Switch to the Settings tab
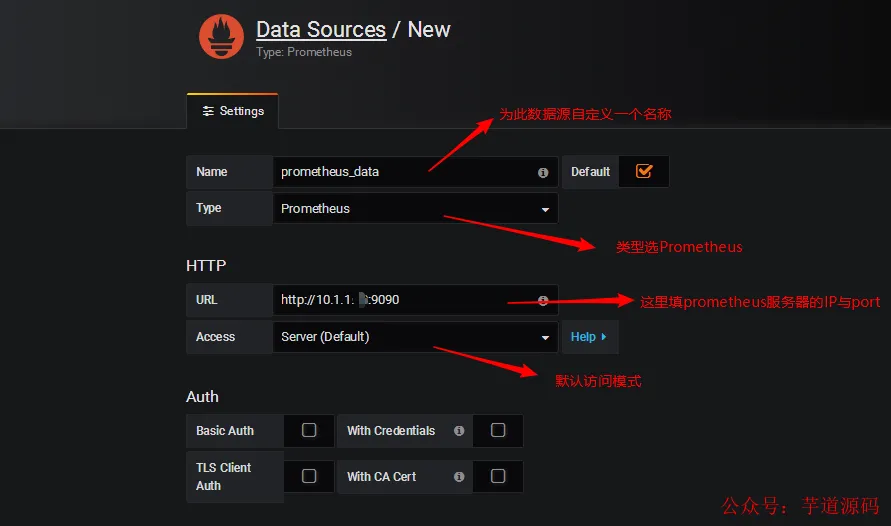Viewport: 891px width, 526px height. pos(232,111)
